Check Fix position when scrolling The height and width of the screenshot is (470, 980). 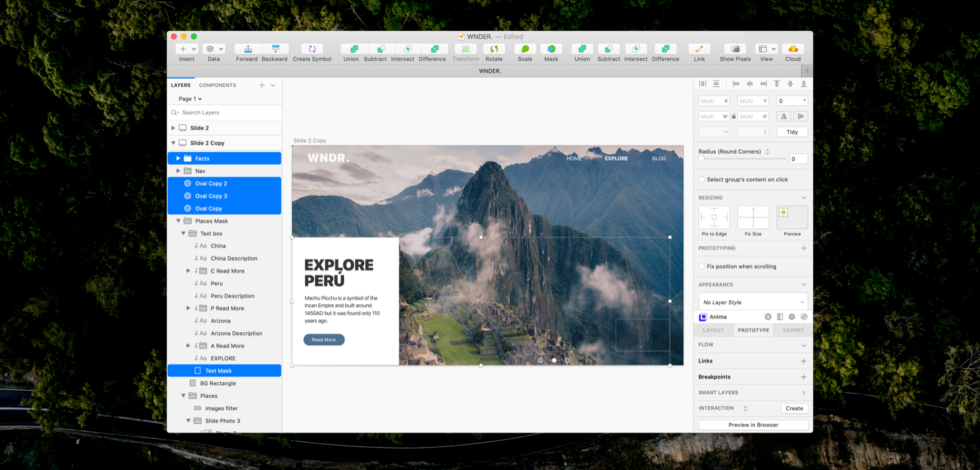coord(701,267)
